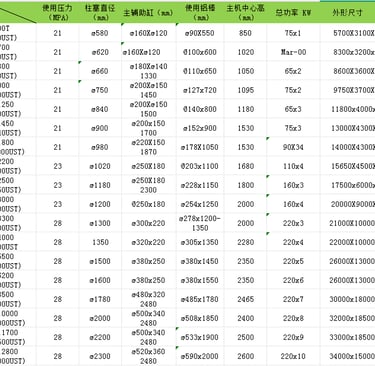Select the 9750X3700X dimensions cell
Screen dimensions: 375x366
point(348,90)
